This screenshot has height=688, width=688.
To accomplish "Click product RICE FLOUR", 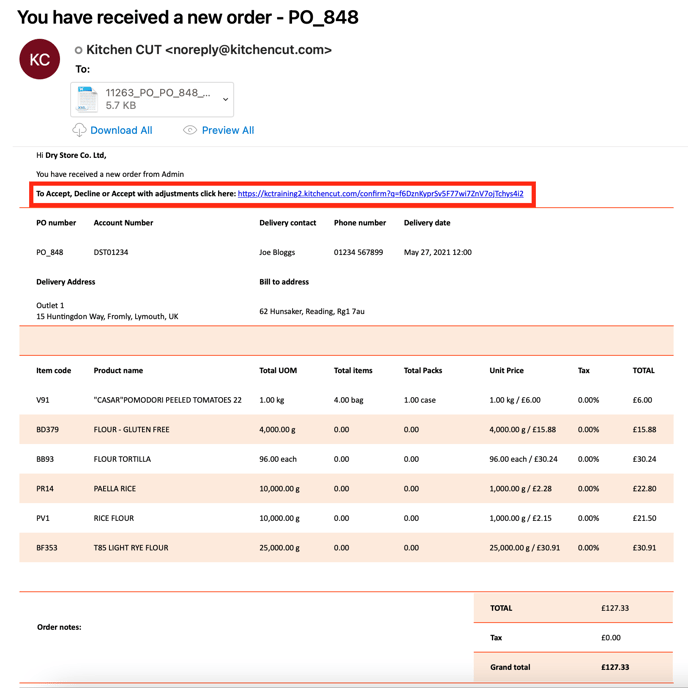I will pos(114,518).
